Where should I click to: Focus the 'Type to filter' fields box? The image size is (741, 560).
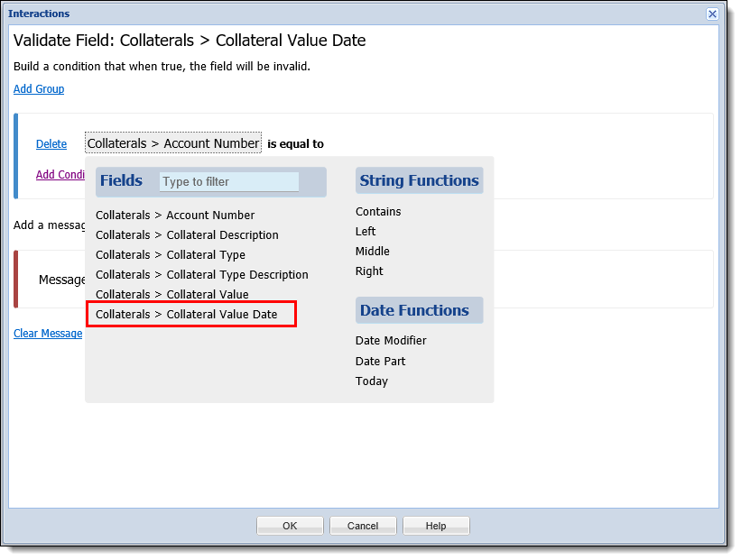pos(228,182)
